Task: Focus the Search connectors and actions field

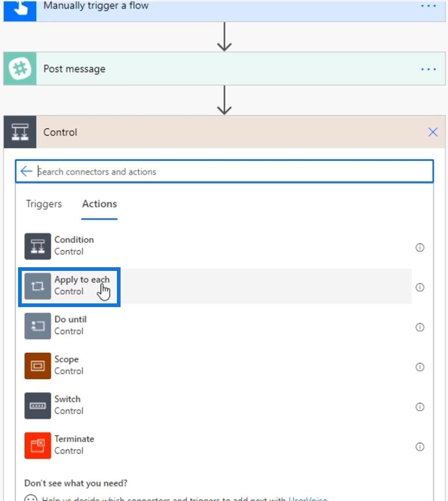Action: [224, 171]
